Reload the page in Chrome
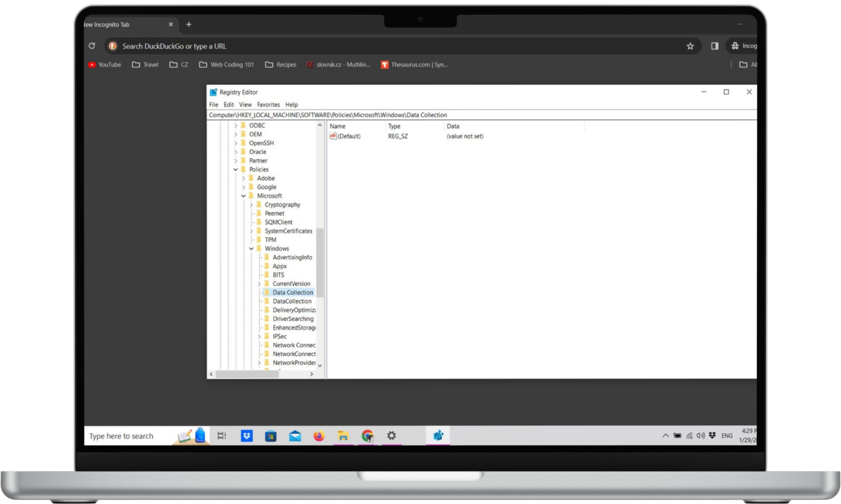Image resolution: width=841 pixels, height=504 pixels. point(92,46)
